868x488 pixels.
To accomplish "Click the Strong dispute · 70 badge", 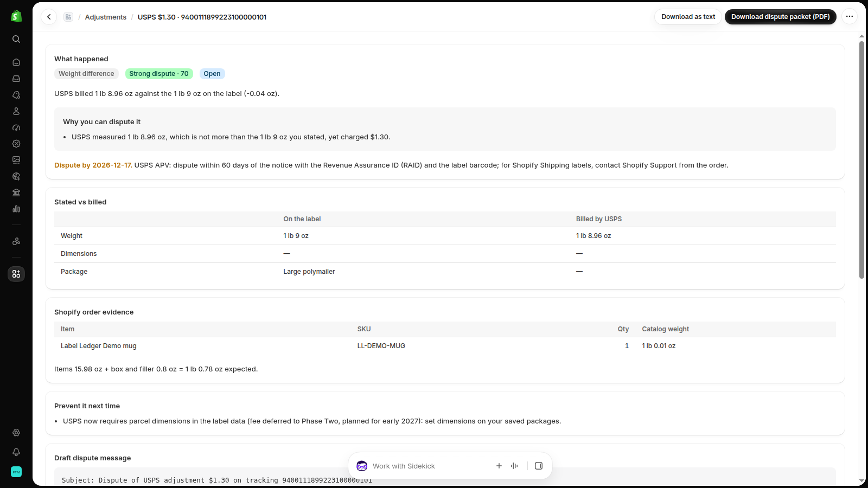I will [x=159, y=74].
